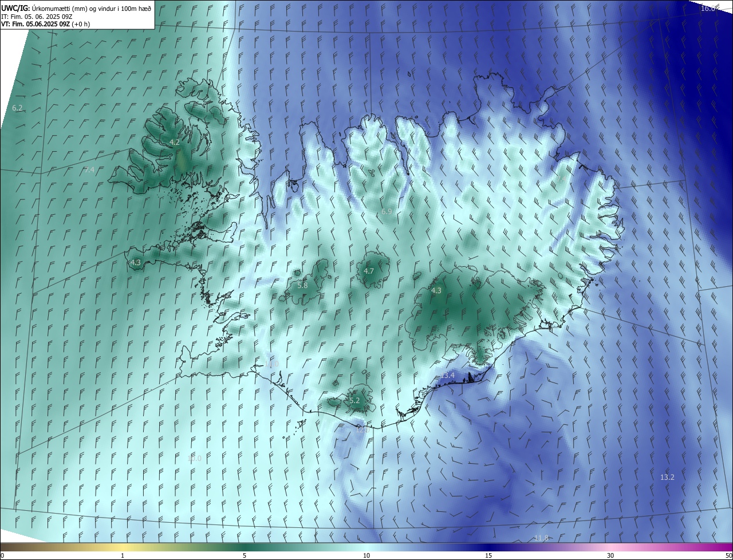Click the colour scale tick labelled 1
Viewport: 733px width, 560px height.
click(x=123, y=555)
